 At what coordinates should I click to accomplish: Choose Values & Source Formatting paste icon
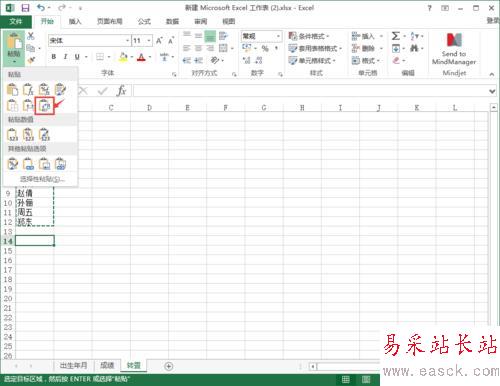[x=44, y=135]
